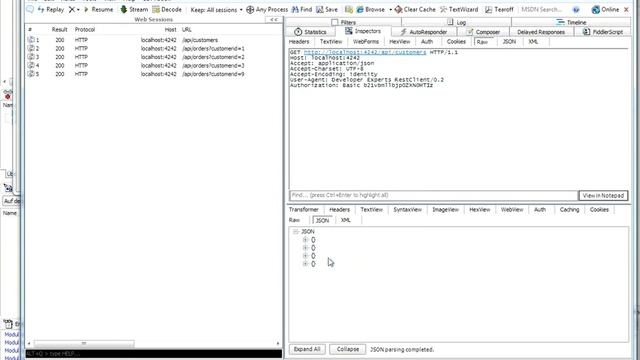Screen dimensions: 640x360
Task: Click the Host column header
Action: [171, 29]
